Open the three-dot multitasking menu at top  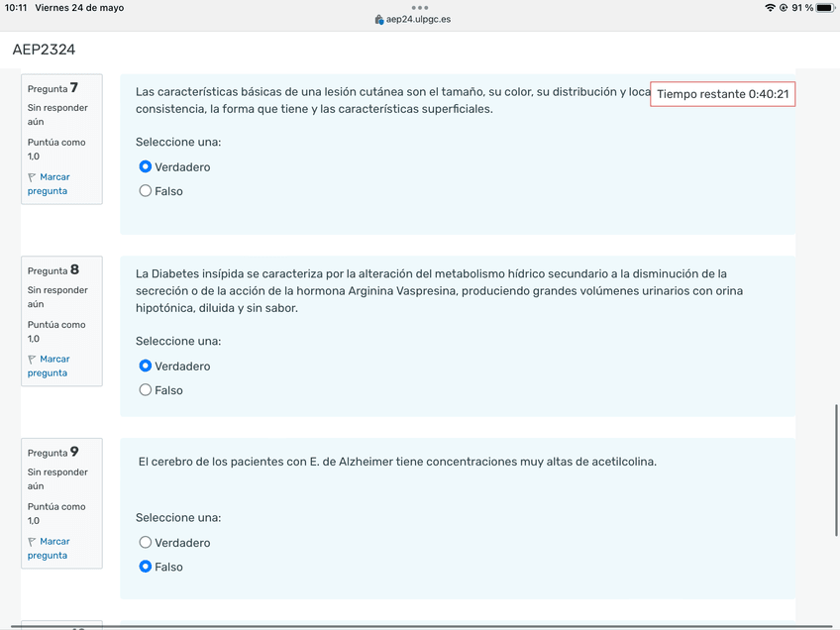tap(420, 7)
